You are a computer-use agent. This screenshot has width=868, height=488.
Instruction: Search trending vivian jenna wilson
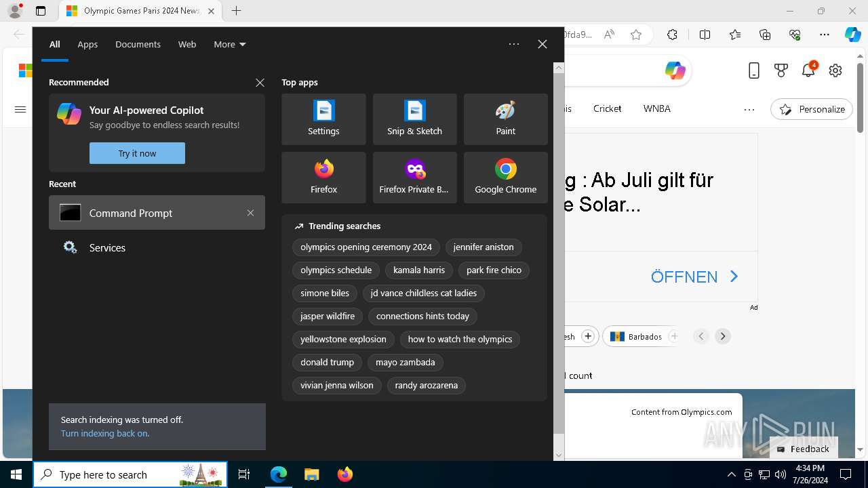tap(337, 386)
